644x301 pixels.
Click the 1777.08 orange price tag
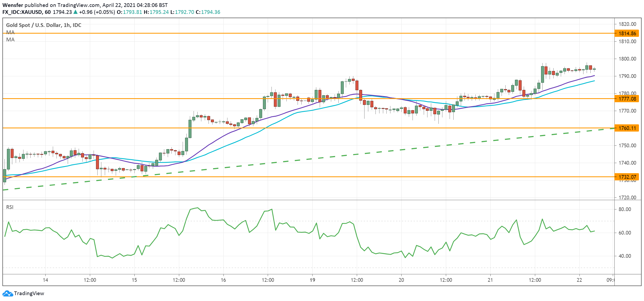[x=627, y=99]
